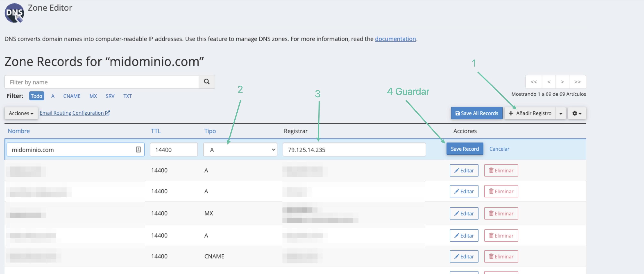
Task: Expand arrow next to Añadir Registro
Action: click(x=561, y=113)
